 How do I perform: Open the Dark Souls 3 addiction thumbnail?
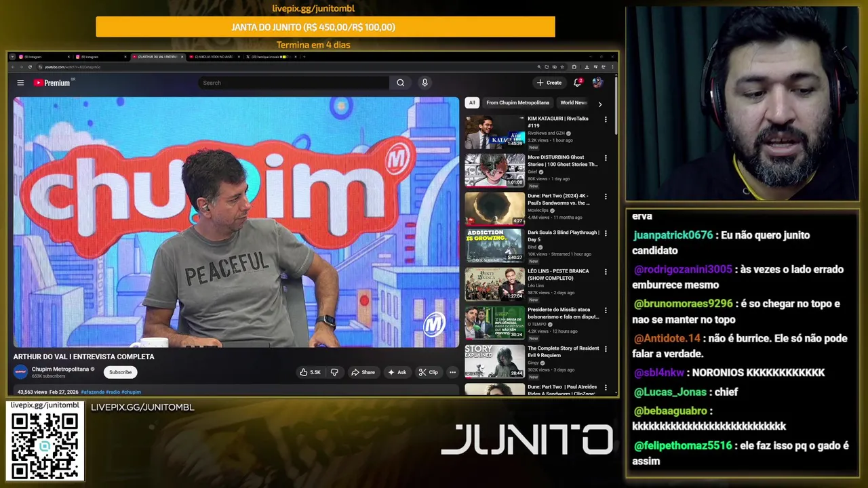coord(494,246)
